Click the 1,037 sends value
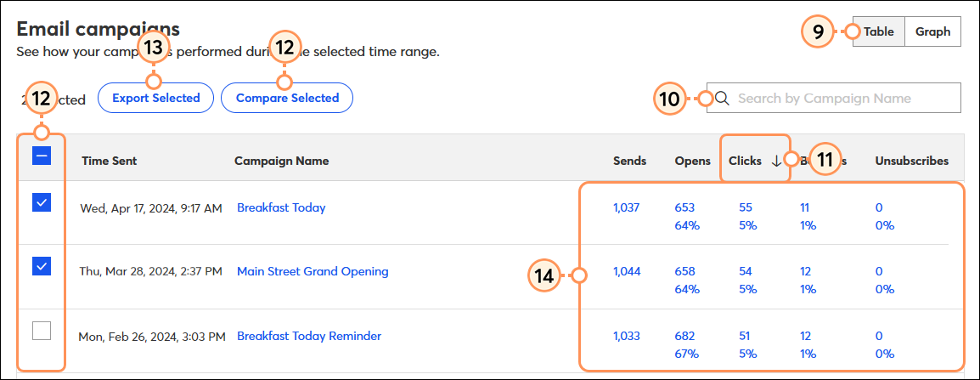The image size is (980, 380). 626,207
